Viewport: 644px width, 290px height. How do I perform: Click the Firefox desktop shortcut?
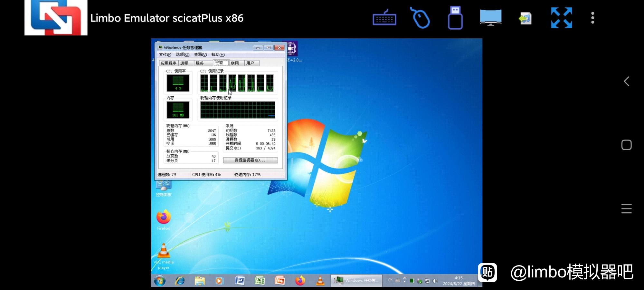point(164,220)
